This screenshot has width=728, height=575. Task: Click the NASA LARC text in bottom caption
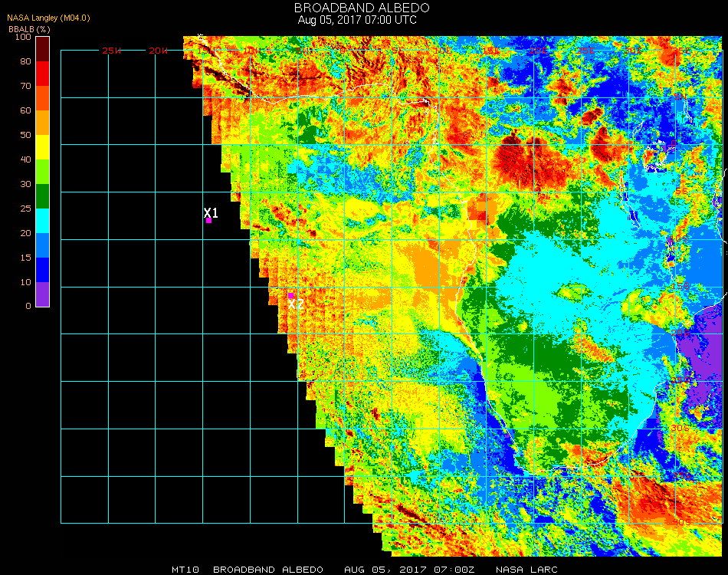(526, 570)
